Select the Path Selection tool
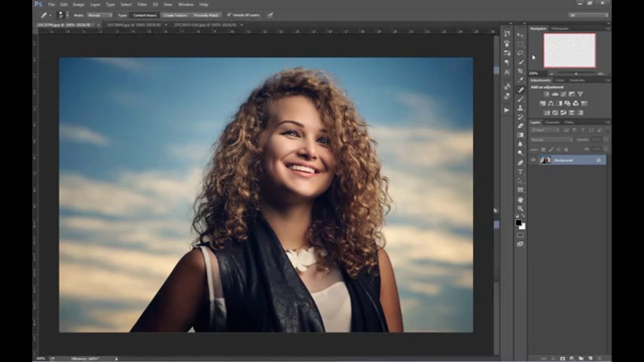This screenshot has height=362, width=644. tap(521, 181)
